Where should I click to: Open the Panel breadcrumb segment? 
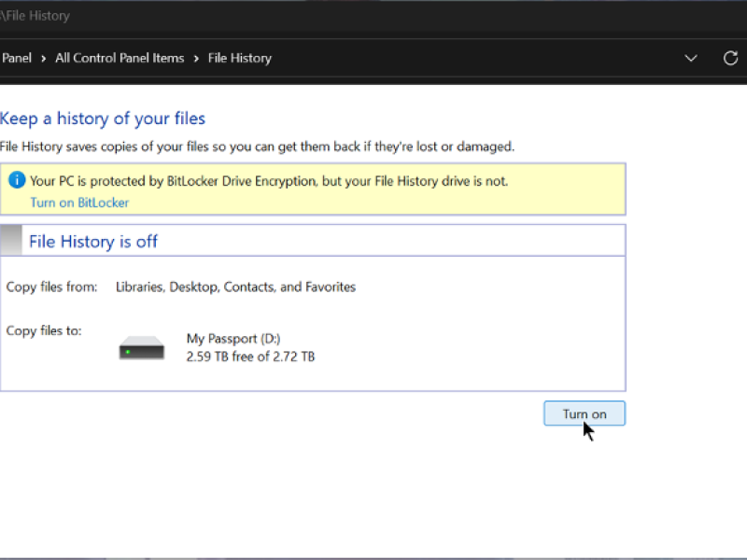click(x=16, y=58)
